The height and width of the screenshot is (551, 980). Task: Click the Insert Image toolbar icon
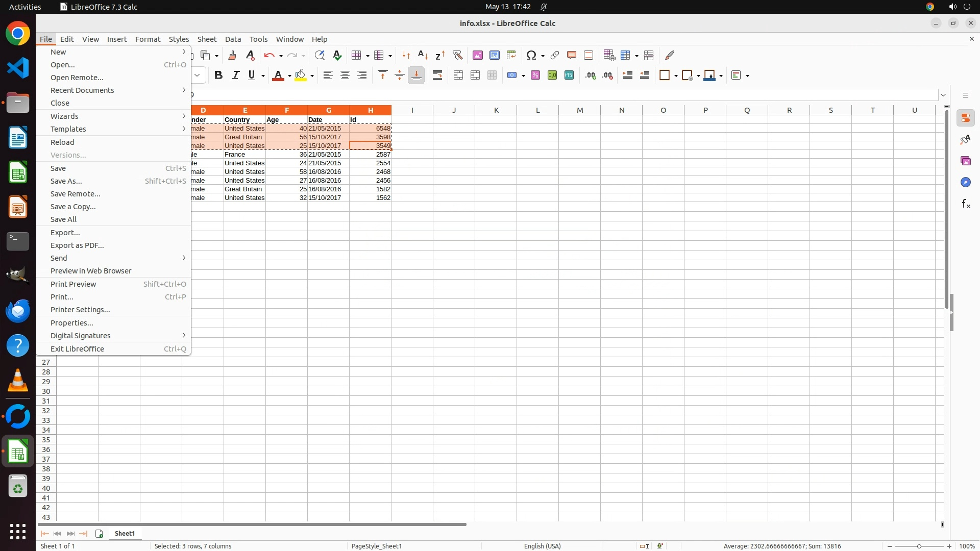[478, 55]
